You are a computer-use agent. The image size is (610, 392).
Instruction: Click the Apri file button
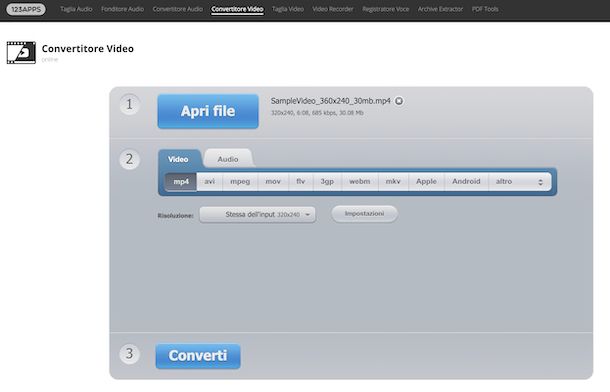208,111
